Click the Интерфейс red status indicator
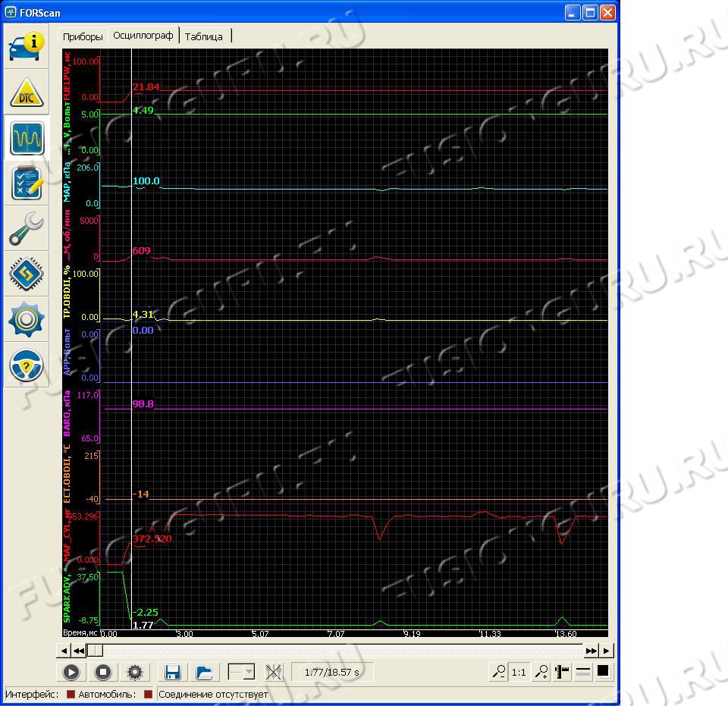Screen dimensions: 728x706 [x=71, y=695]
